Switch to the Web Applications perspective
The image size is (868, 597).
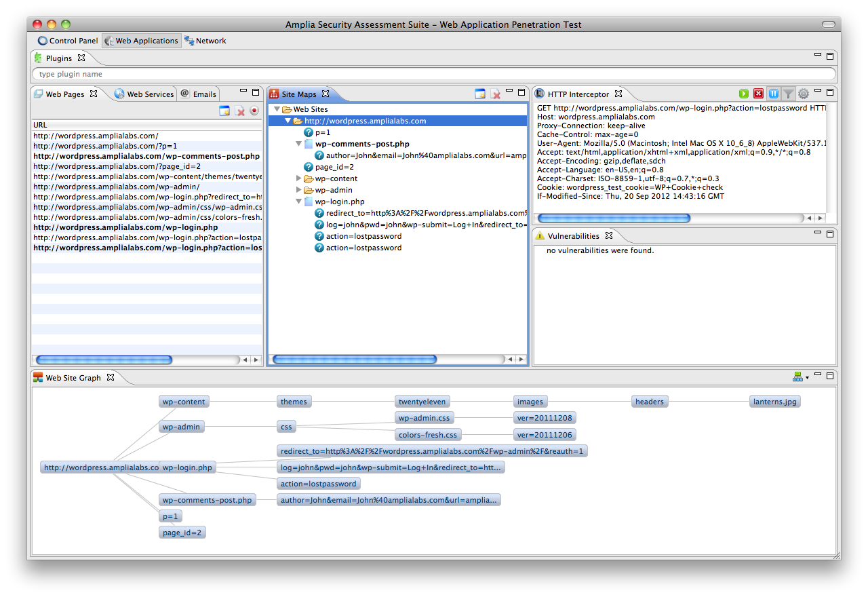point(142,41)
